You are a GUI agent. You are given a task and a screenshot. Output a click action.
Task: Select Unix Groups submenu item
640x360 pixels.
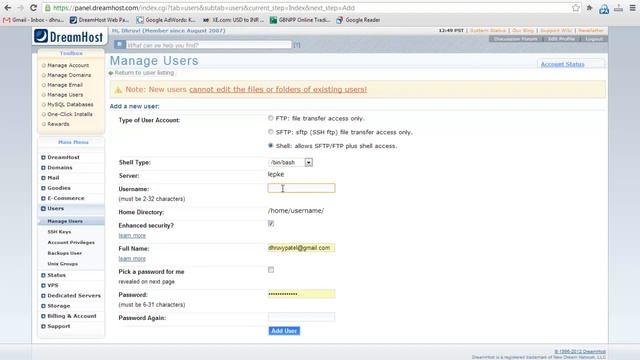(x=62, y=264)
